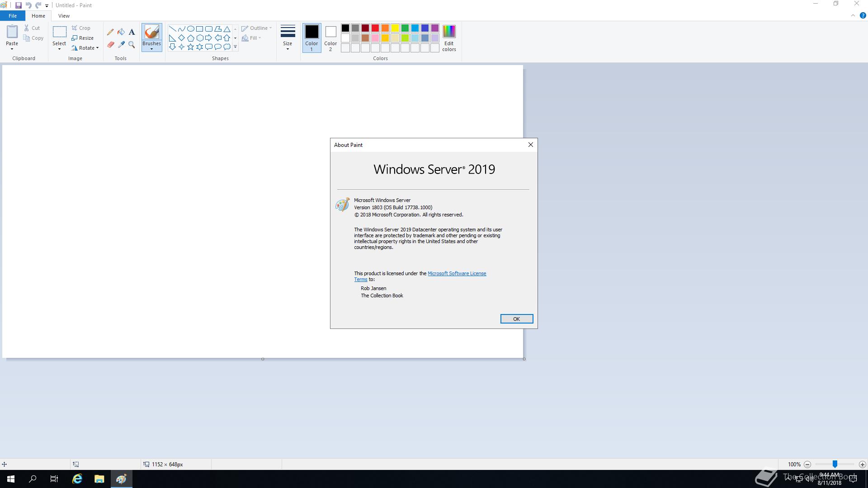This screenshot has height=488, width=868.
Task: Open Customize Quick Access Toolbar dropdown
Action: (47, 5)
